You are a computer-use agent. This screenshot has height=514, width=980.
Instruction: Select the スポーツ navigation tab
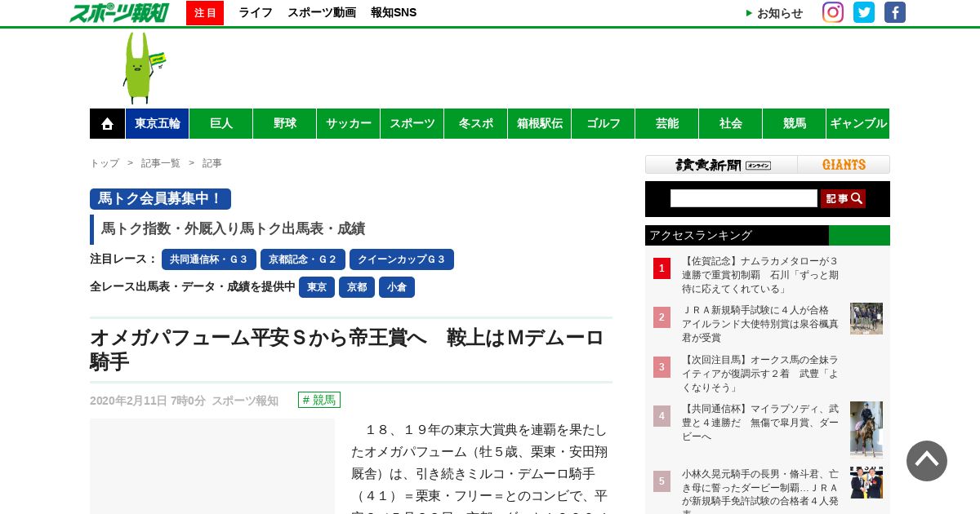pyautogui.click(x=412, y=123)
